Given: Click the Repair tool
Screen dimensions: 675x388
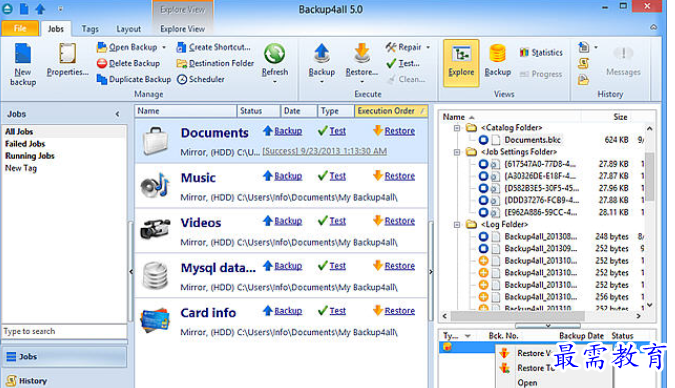Looking at the screenshot, I should [404, 47].
